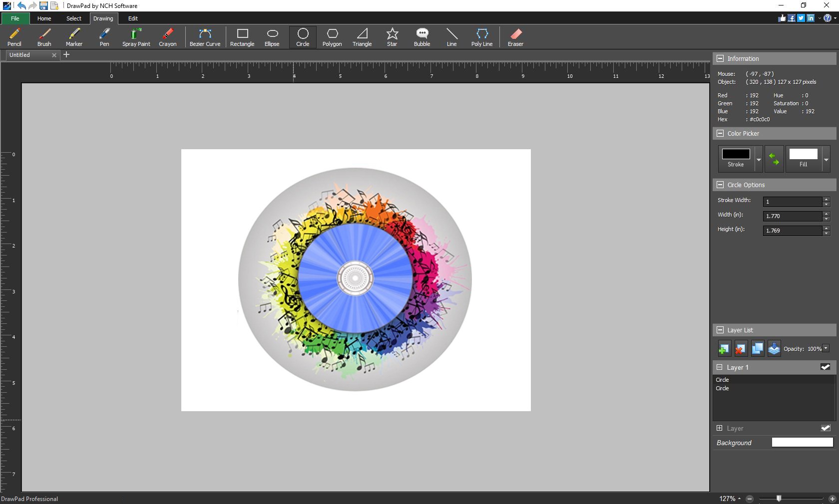Activate the Star shape tool
The width and height of the screenshot is (839, 504).
(x=392, y=37)
